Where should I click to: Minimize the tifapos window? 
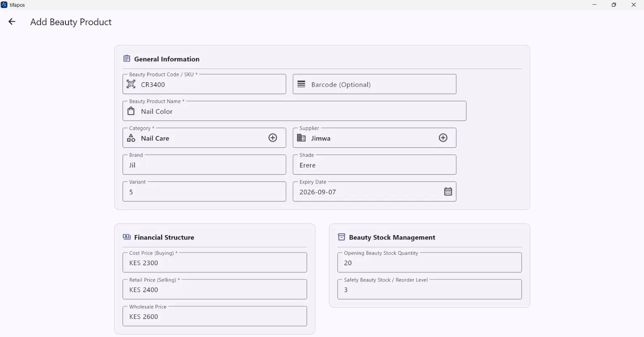[x=594, y=5]
